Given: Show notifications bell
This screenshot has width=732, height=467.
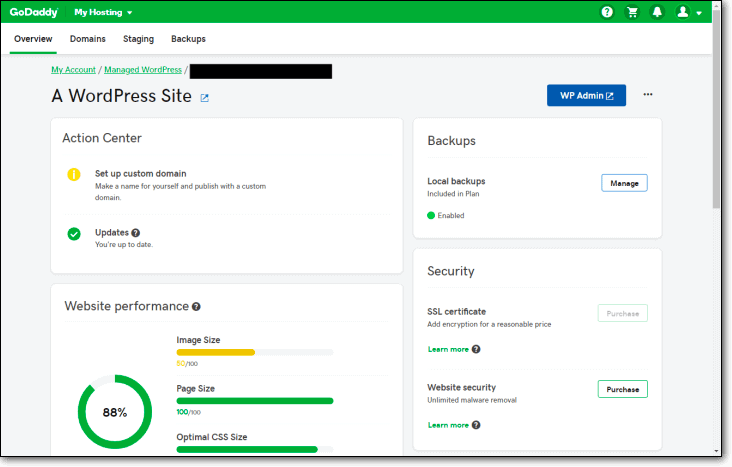Looking at the screenshot, I should point(657,12).
